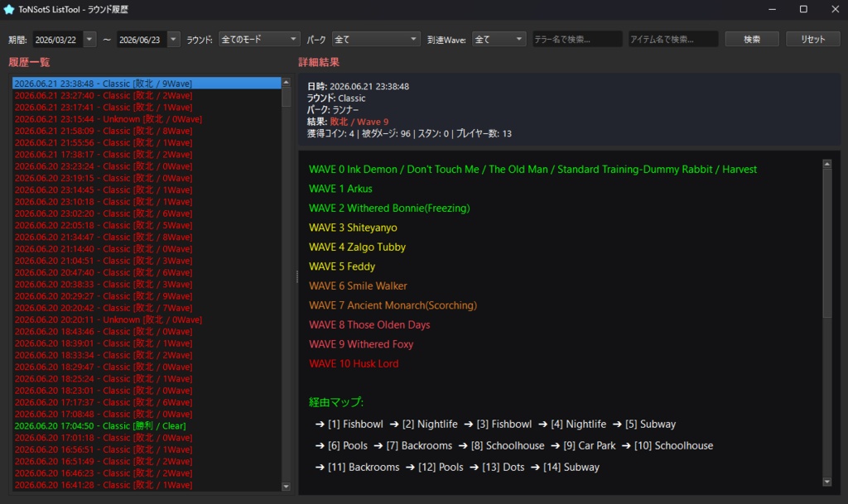The image size is (848, 504).
Task: Select entry 2026.06.20 20:29:27 Classic 9Wave
Action: [147, 296]
